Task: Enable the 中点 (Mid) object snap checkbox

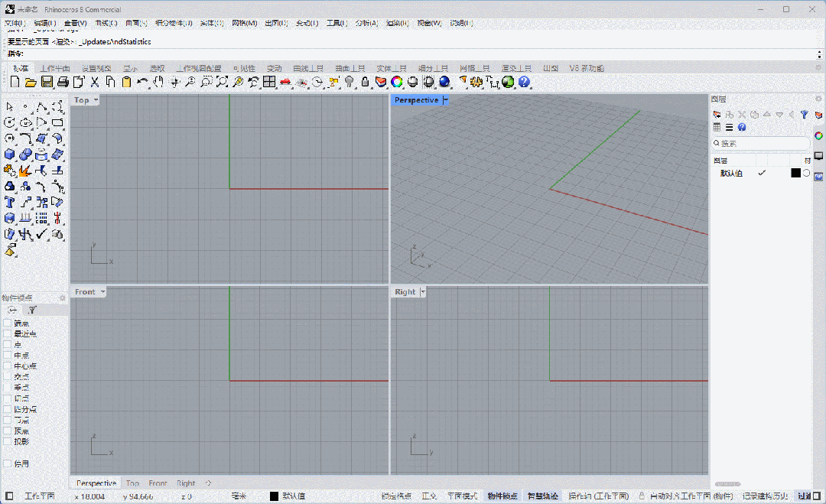Action: (8, 355)
